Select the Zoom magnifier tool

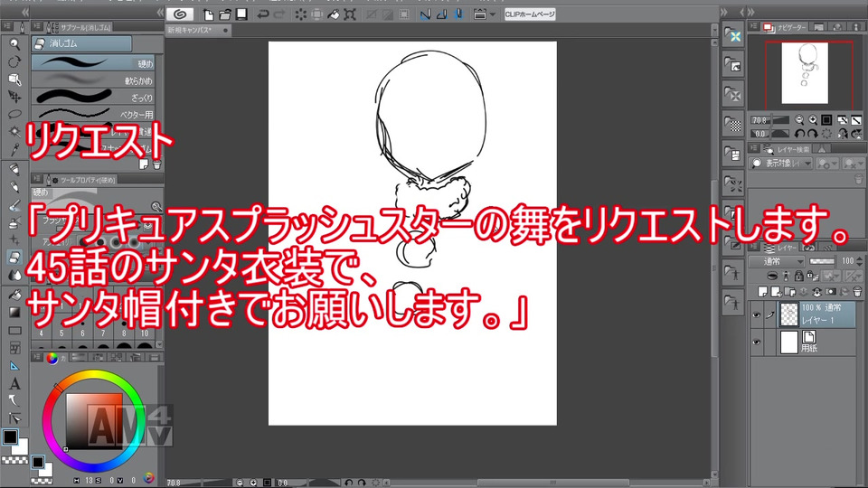pos(14,43)
